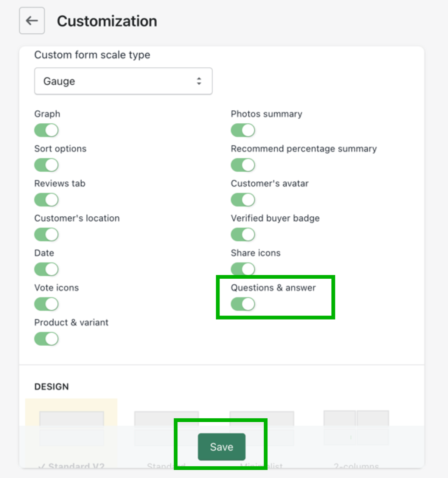
Task: Choose the 2-columns design thumbnail
Action: [356, 419]
